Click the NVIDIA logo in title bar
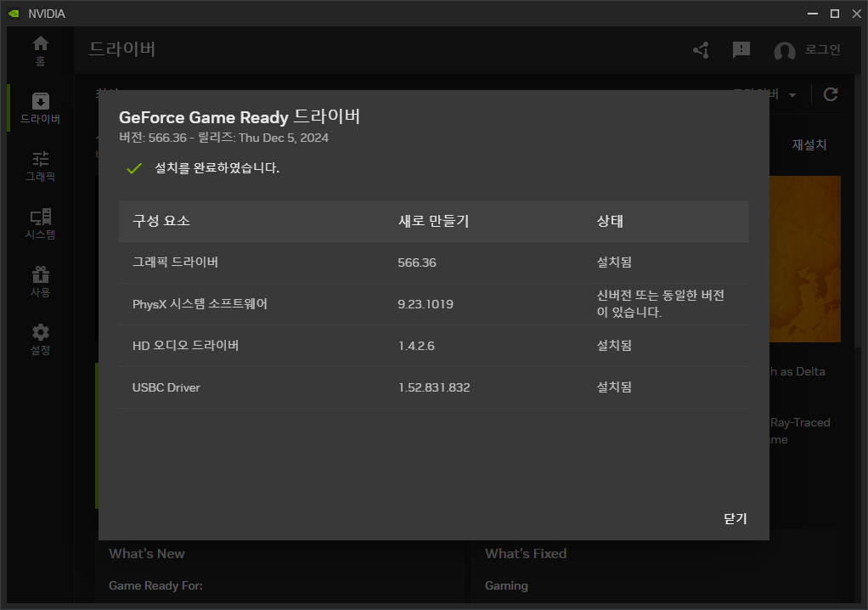 coord(14,14)
